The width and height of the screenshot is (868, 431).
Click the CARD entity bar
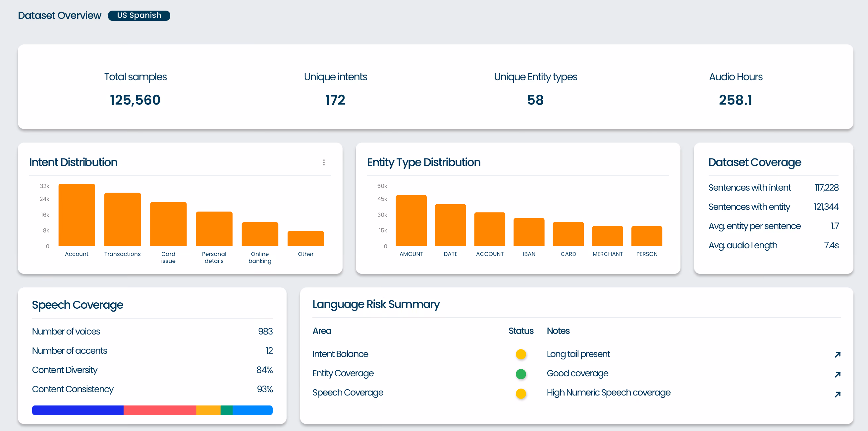[x=568, y=234]
